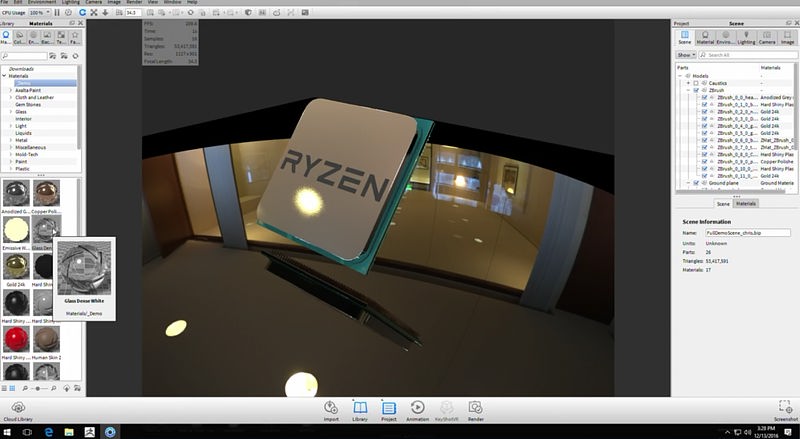Click the KeyShot icon in the taskbar
This screenshot has width=800, height=439.
click(110, 432)
